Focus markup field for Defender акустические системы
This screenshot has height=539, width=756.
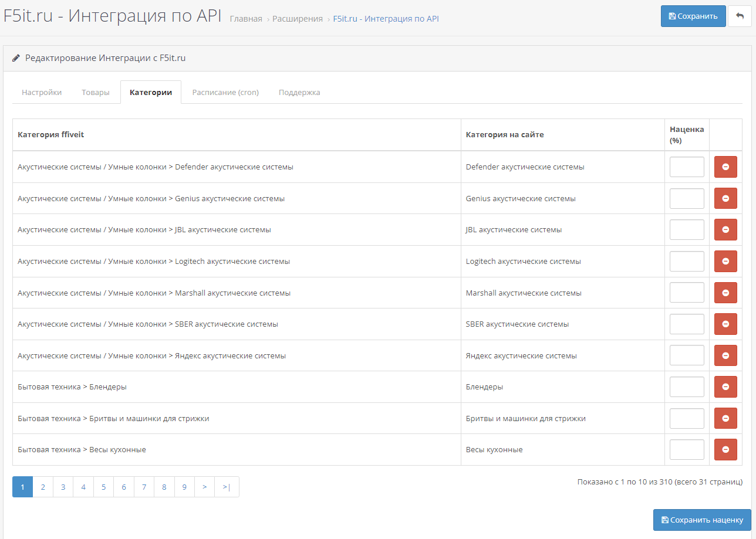[x=687, y=167]
